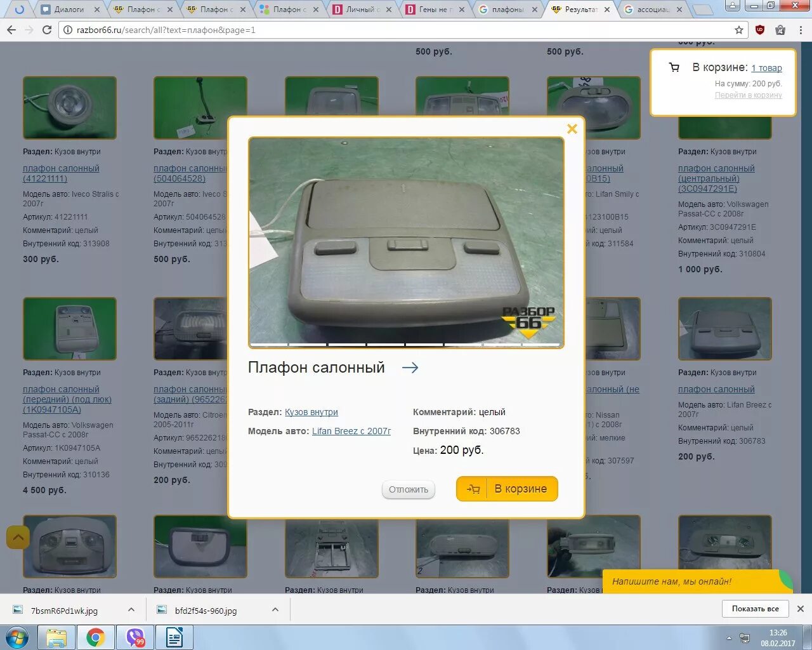Click the tray icon left of the clock
This screenshot has width=812, height=650.
point(745,638)
